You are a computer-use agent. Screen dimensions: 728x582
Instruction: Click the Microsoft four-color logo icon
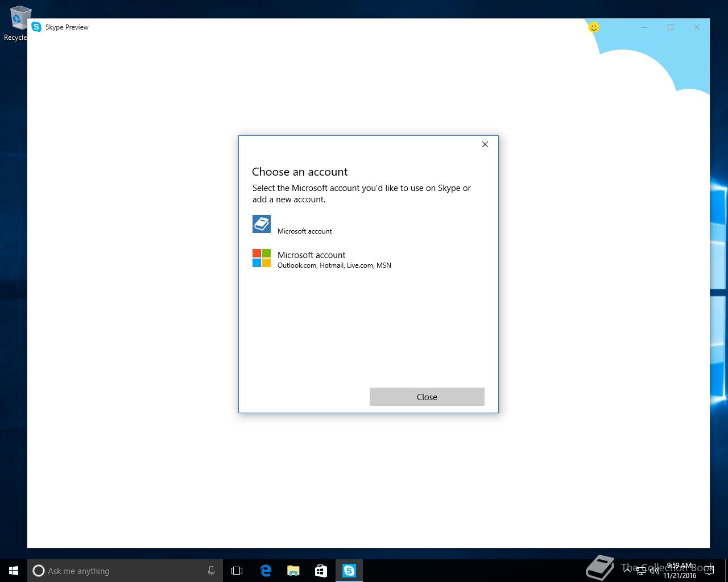coord(262,258)
